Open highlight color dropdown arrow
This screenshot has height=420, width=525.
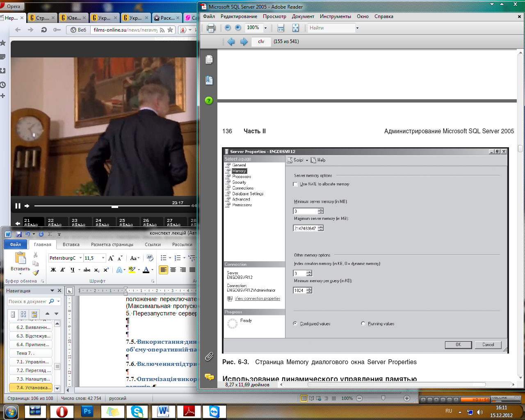click(x=139, y=270)
